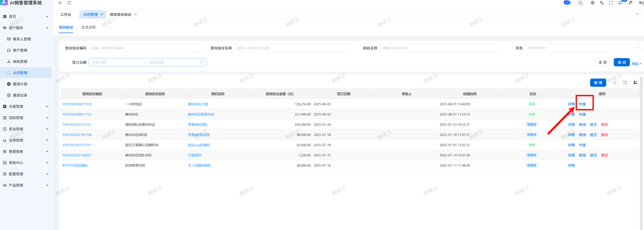This screenshot has height=230, width=644.
Task: Open the 修改意向协议 page tab
Action: click(120, 14)
